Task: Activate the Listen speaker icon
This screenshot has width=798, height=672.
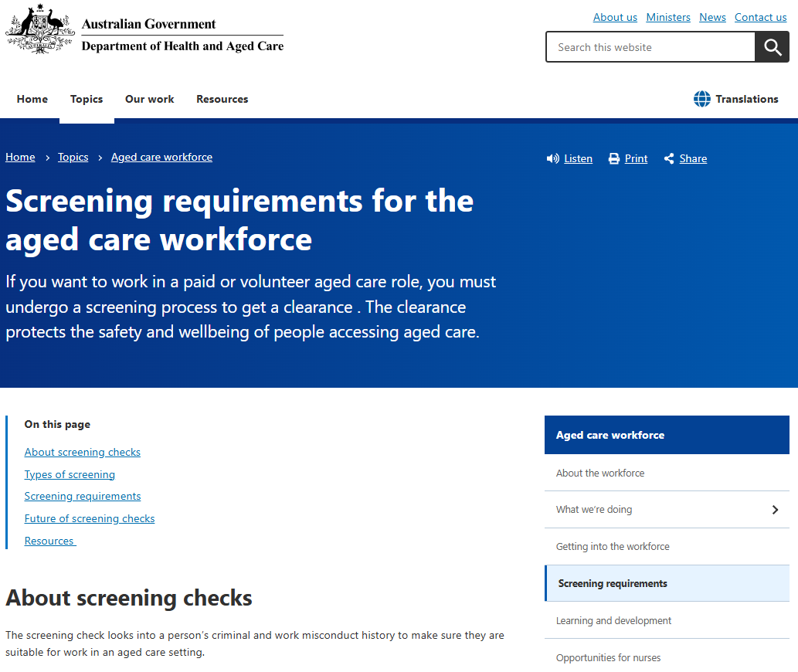Action: (553, 158)
